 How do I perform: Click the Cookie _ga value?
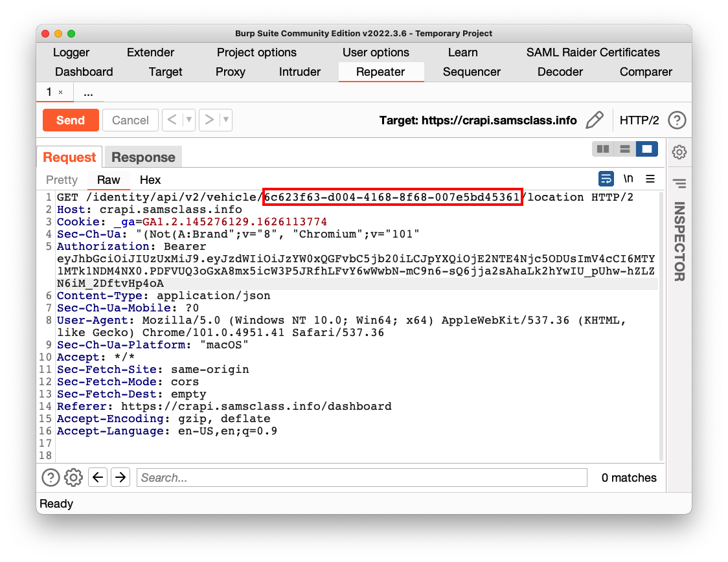(x=234, y=222)
